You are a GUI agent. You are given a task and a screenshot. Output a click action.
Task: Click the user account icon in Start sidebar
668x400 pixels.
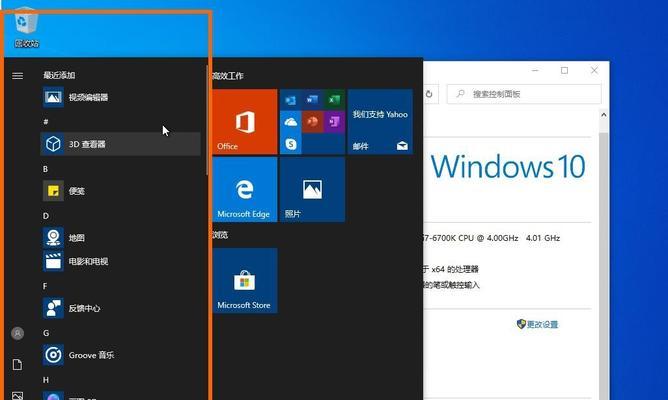pyautogui.click(x=17, y=333)
